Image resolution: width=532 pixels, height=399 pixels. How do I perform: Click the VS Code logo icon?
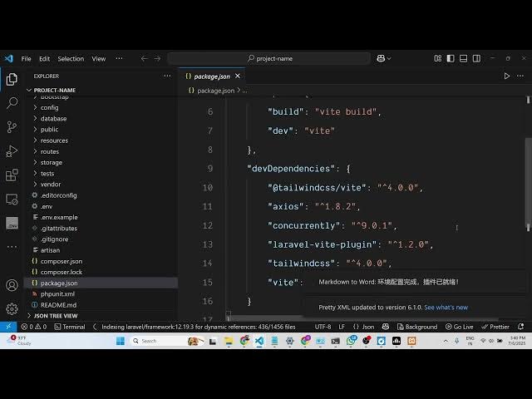(x=9, y=58)
